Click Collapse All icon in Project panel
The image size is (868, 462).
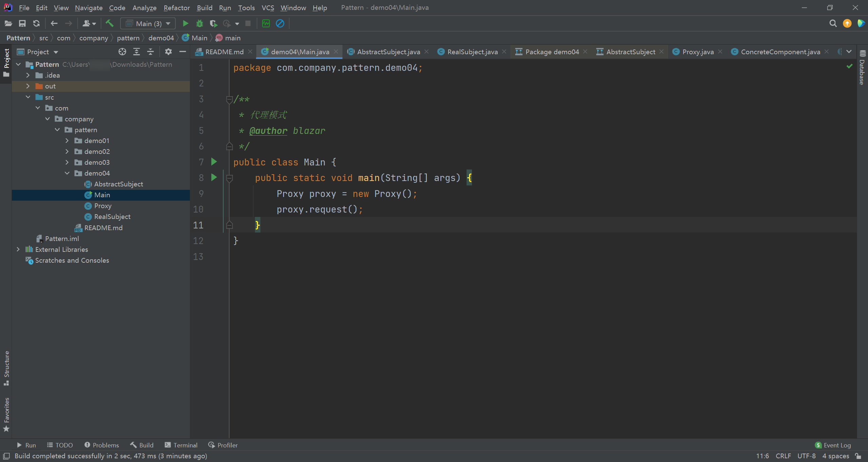click(150, 52)
